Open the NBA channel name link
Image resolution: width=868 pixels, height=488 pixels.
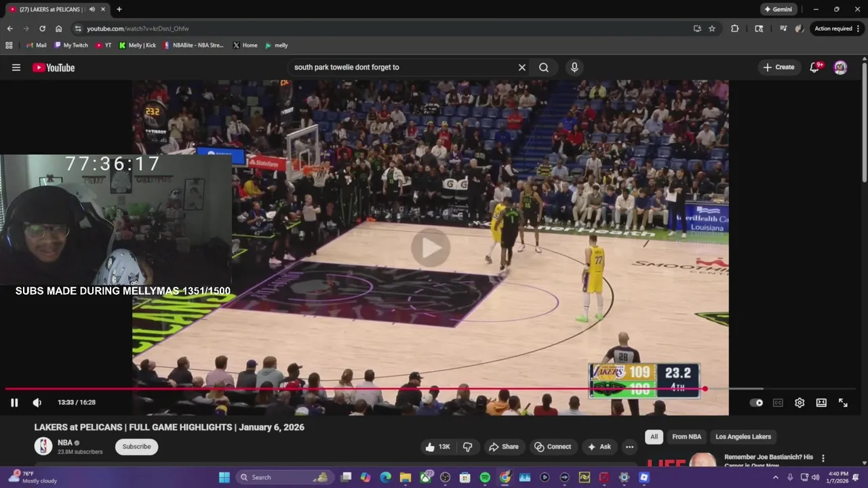click(x=65, y=443)
